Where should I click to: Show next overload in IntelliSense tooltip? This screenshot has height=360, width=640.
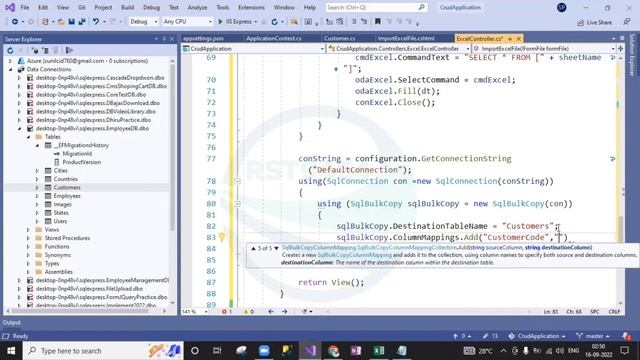pyautogui.click(x=276, y=248)
